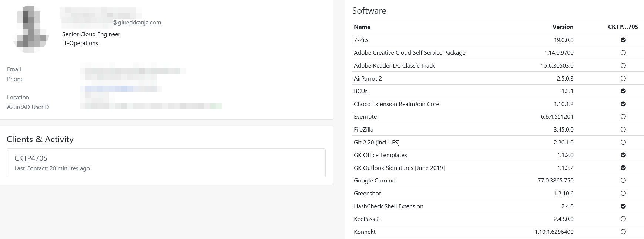
Task: Select the HashCheck Shell Extension entry
Action: [389, 206]
